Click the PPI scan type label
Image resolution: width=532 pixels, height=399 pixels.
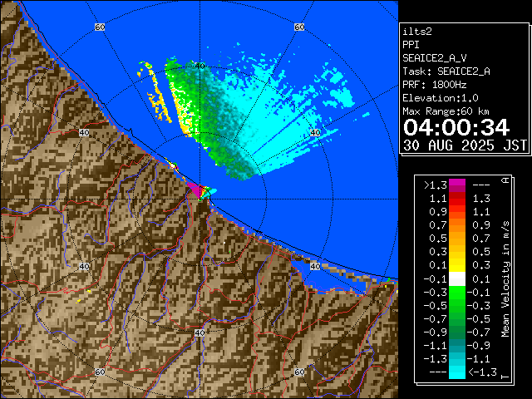click(411, 45)
